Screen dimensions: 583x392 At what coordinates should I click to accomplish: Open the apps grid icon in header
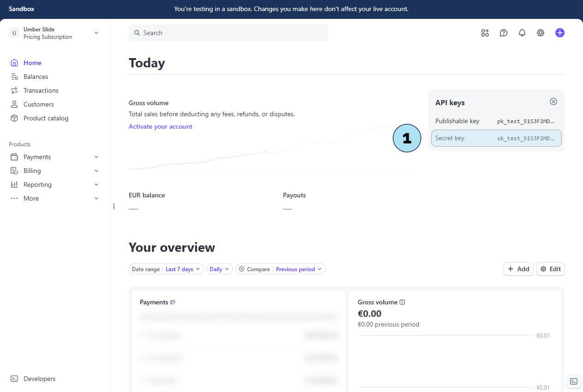485,33
